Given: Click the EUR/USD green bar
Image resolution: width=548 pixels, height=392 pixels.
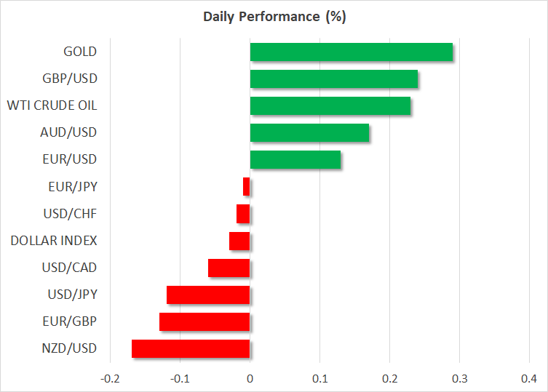Looking at the screenshot, I should (295, 159).
